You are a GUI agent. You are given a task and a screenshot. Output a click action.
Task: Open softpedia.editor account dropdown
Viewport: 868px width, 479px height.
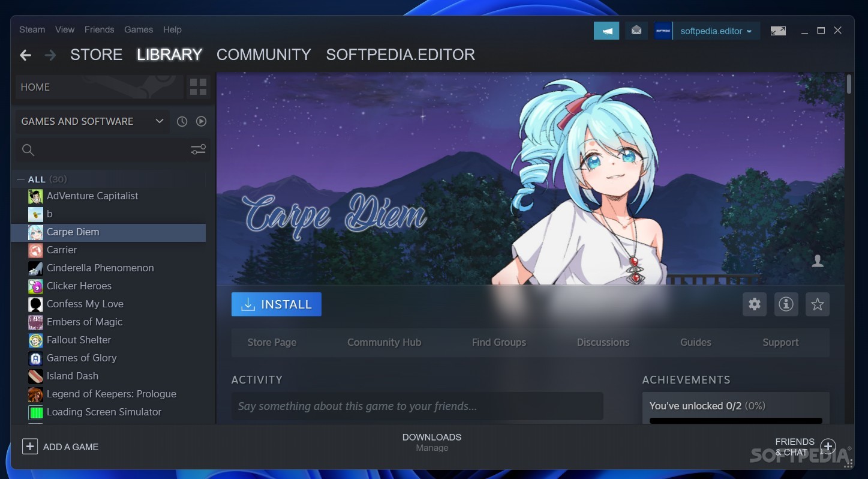click(716, 31)
